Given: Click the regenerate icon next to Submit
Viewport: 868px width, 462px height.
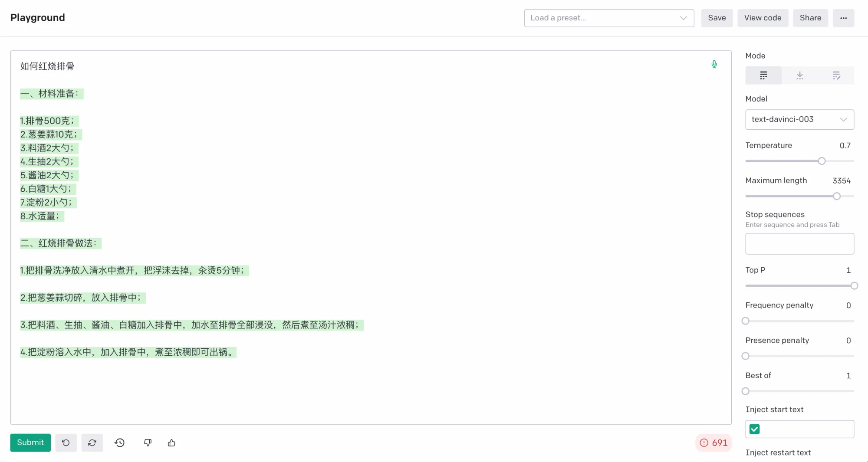Looking at the screenshot, I should (x=92, y=442).
